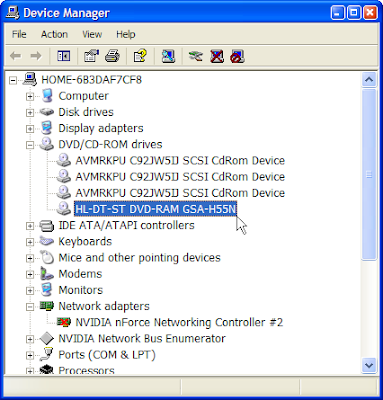Click the Device Manager title bar icon
The height and width of the screenshot is (400, 383).
coord(13,13)
